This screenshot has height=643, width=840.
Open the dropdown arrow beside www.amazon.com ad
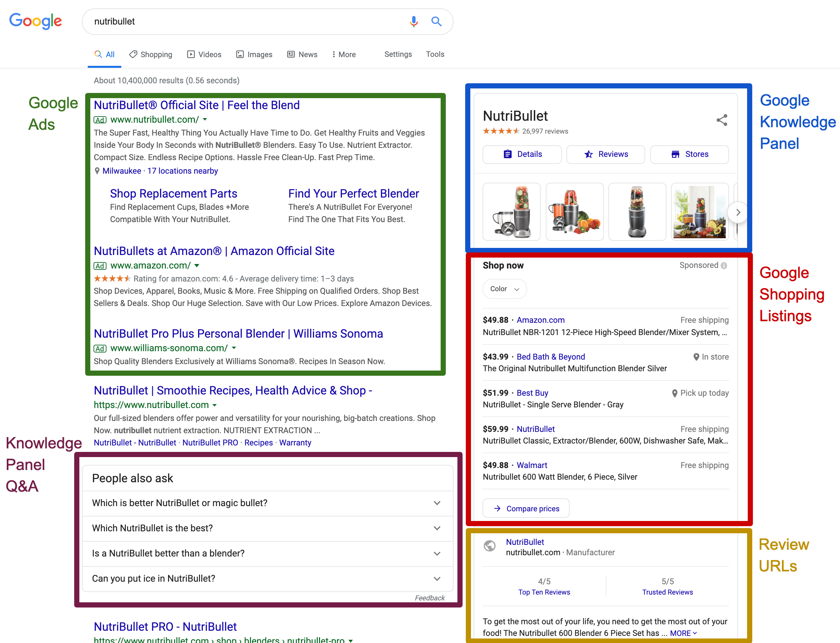[197, 266]
